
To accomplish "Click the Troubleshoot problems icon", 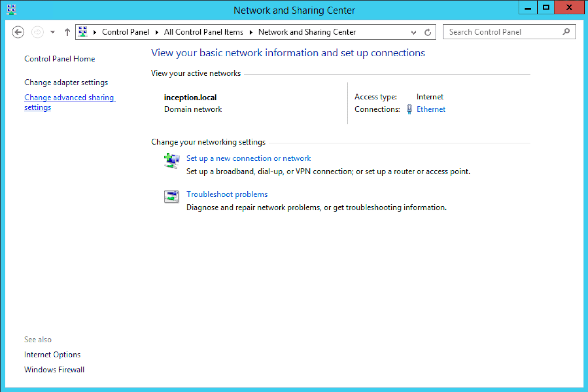I will pyautogui.click(x=172, y=197).
